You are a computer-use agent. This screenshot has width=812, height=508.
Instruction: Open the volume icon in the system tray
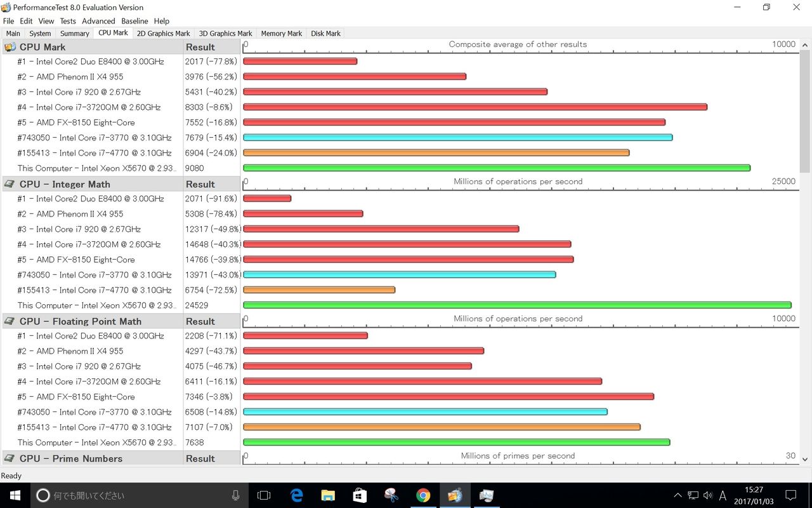coord(707,495)
